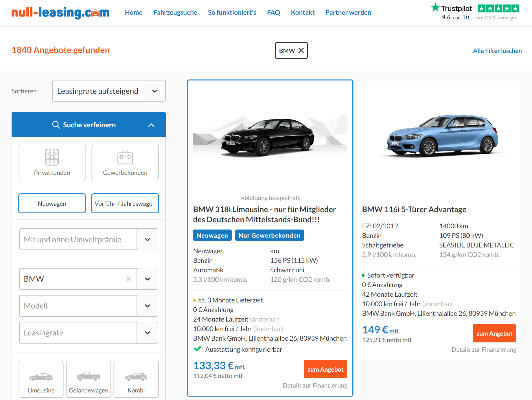The height and width of the screenshot is (400, 532).
Task: Click the null-leasing.com logo
Action: click(60, 12)
